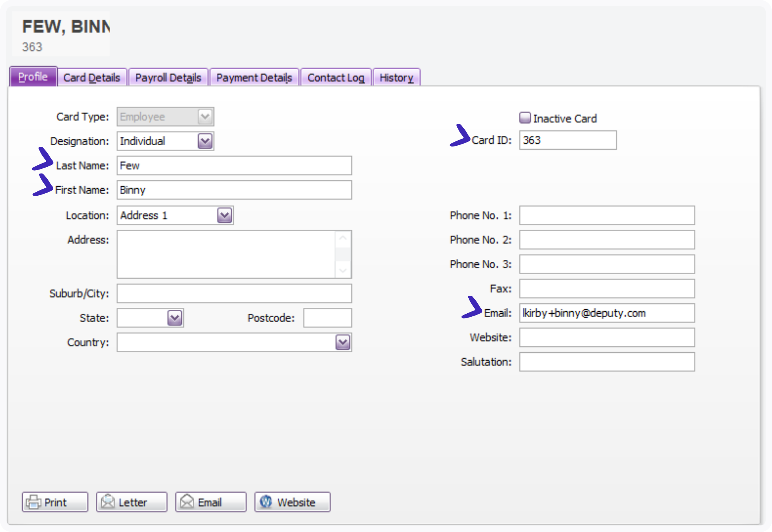772x532 pixels.
Task: Click the Address scrollbar up arrow
Action: click(343, 237)
